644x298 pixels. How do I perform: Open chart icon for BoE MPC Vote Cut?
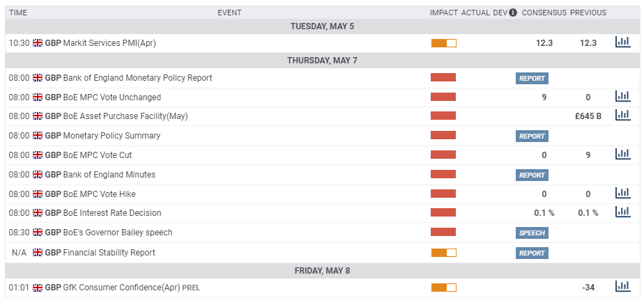click(x=622, y=154)
